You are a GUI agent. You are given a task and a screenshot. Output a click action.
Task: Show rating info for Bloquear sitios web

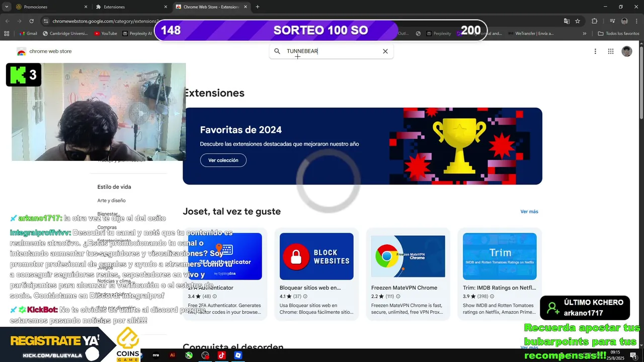click(x=305, y=297)
